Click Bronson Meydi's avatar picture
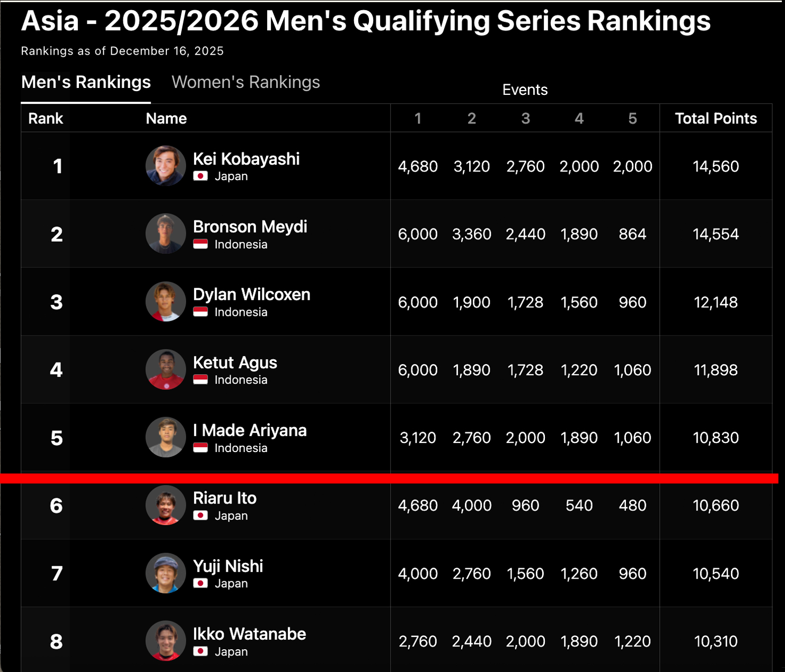 click(165, 234)
